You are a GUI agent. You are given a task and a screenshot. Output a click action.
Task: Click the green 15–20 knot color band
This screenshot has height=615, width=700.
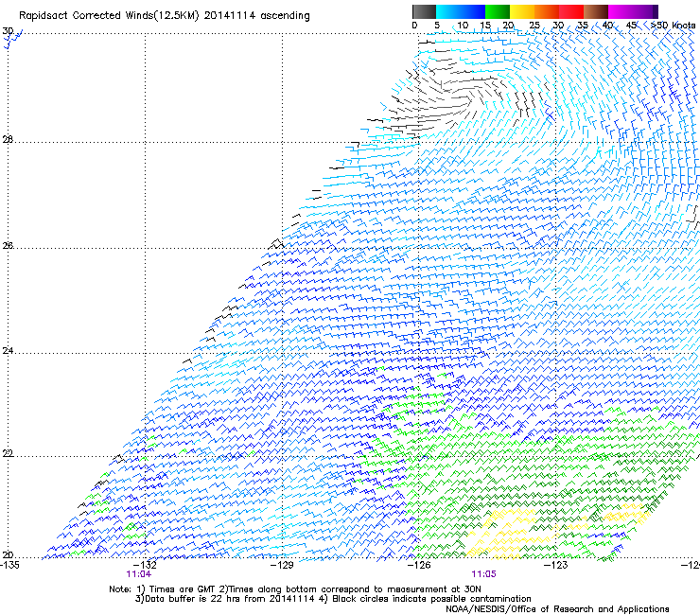tap(498, 11)
